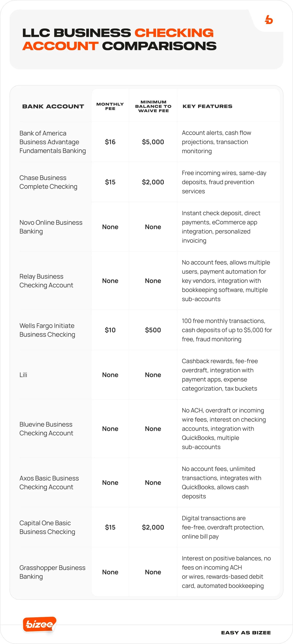This screenshot has width=293, height=644.
Task: Click the Bank of America account name
Action: click(x=53, y=142)
